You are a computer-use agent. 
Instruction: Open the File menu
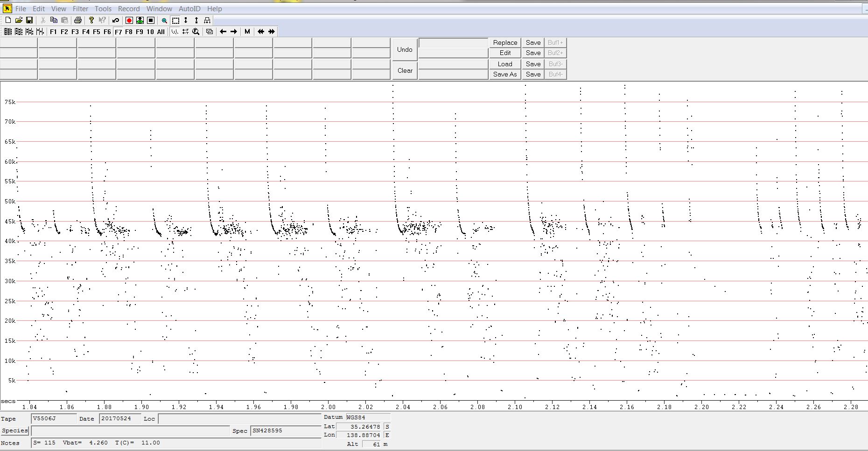tap(21, 8)
